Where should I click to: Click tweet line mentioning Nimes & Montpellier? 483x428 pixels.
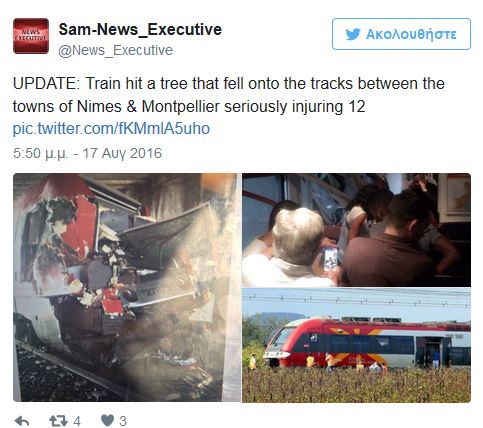point(189,107)
